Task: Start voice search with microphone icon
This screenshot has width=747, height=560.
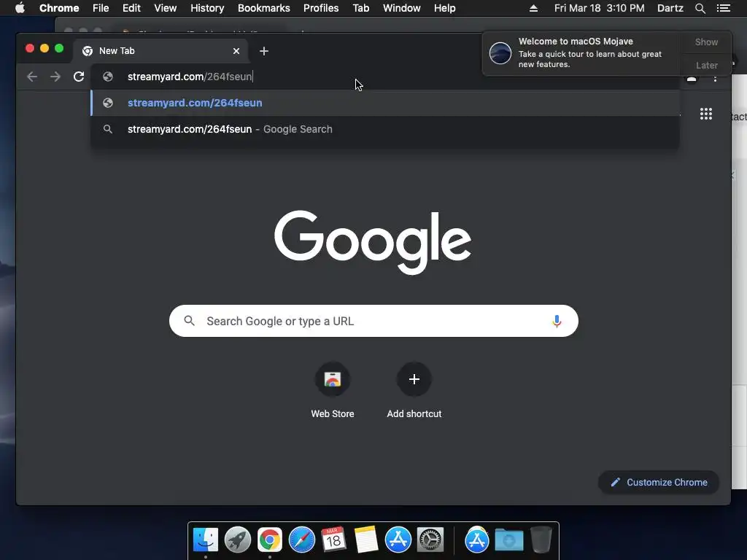Action: [x=557, y=322]
